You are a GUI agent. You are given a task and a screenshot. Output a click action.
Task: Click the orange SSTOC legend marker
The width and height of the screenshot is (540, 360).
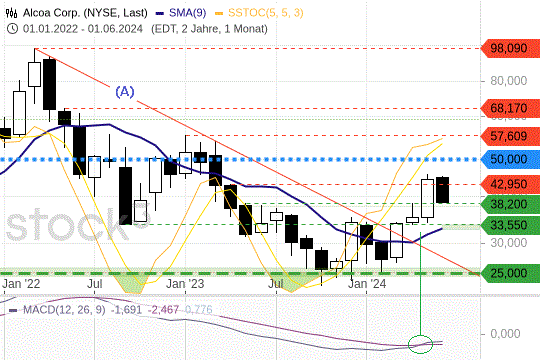tap(219, 13)
